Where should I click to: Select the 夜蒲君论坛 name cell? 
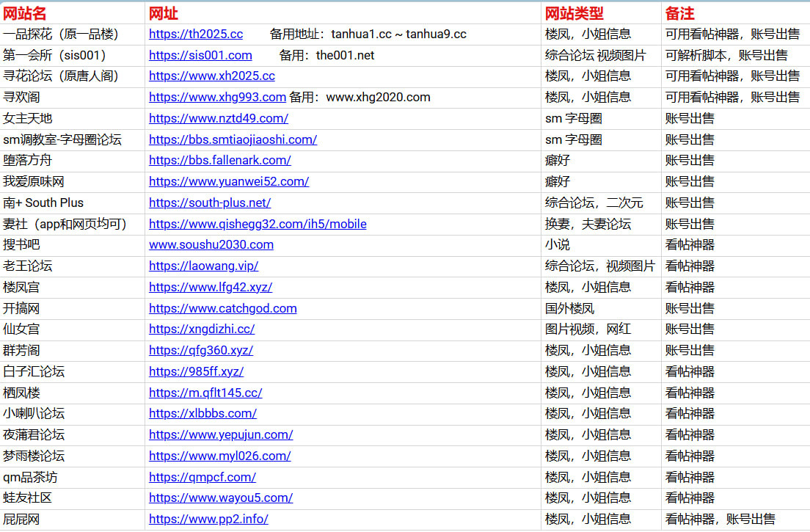pos(73,434)
